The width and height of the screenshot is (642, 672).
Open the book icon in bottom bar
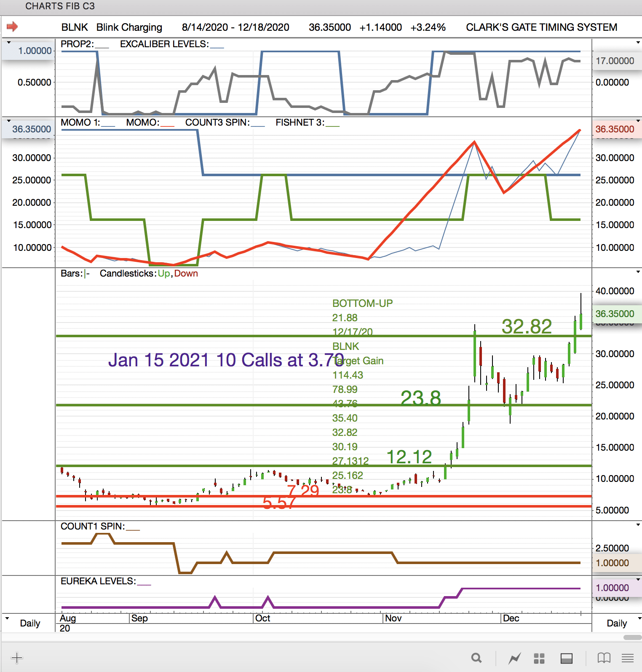point(604,658)
